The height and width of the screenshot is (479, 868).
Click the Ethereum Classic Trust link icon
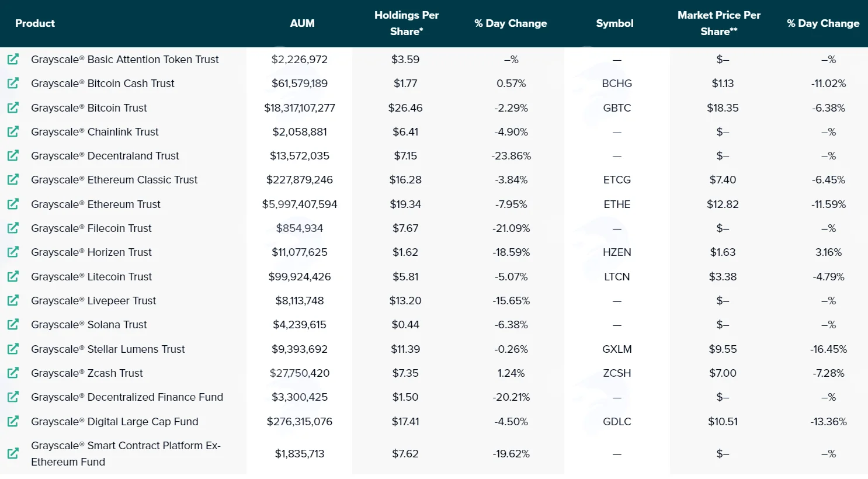[x=13, y=179]
